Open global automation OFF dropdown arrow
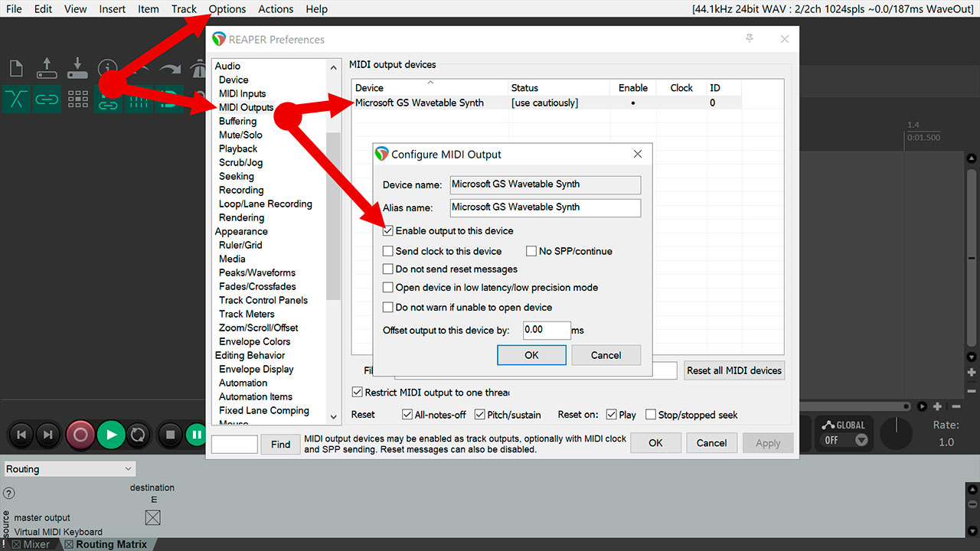The image size is (980, 551). (861, 440)
